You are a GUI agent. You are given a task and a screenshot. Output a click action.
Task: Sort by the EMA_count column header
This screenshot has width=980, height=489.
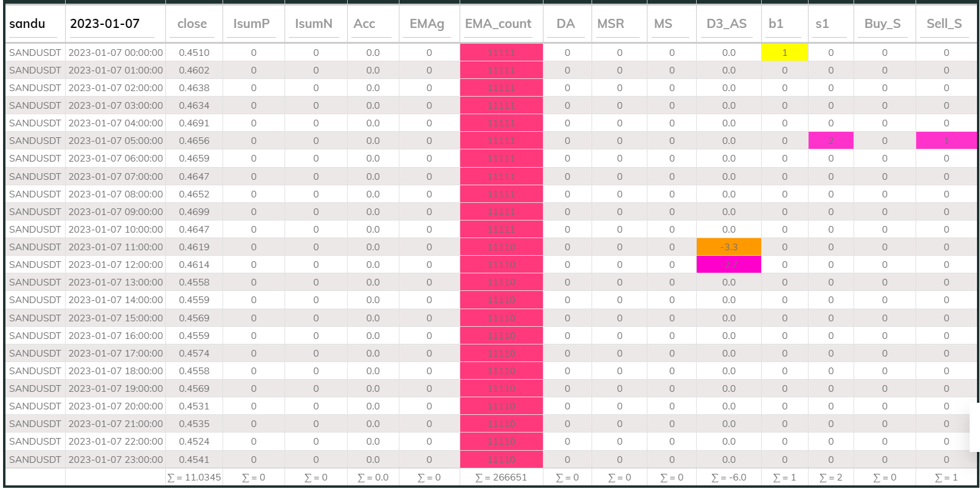point(498,24)
